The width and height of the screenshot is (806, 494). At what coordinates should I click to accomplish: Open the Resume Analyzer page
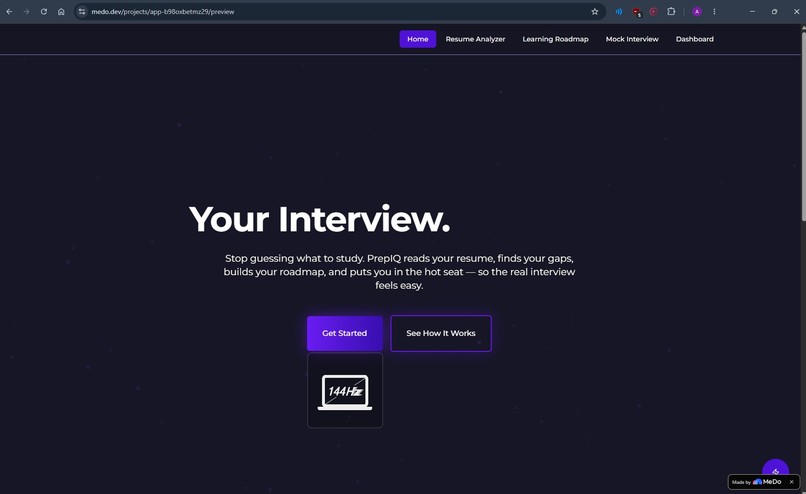click(x=475, y=39)
